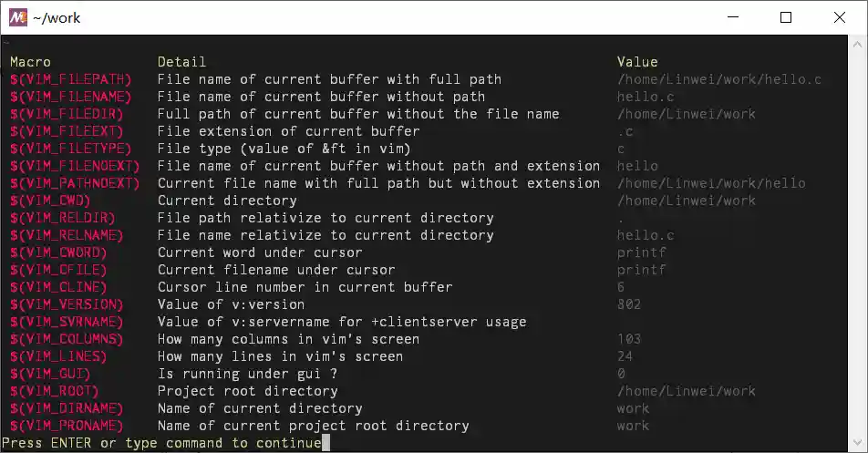The width and height of the screenshot is (868, 453).
Task: Click the "Press ENTER or type command" prompt
Action: pos(162,443)
